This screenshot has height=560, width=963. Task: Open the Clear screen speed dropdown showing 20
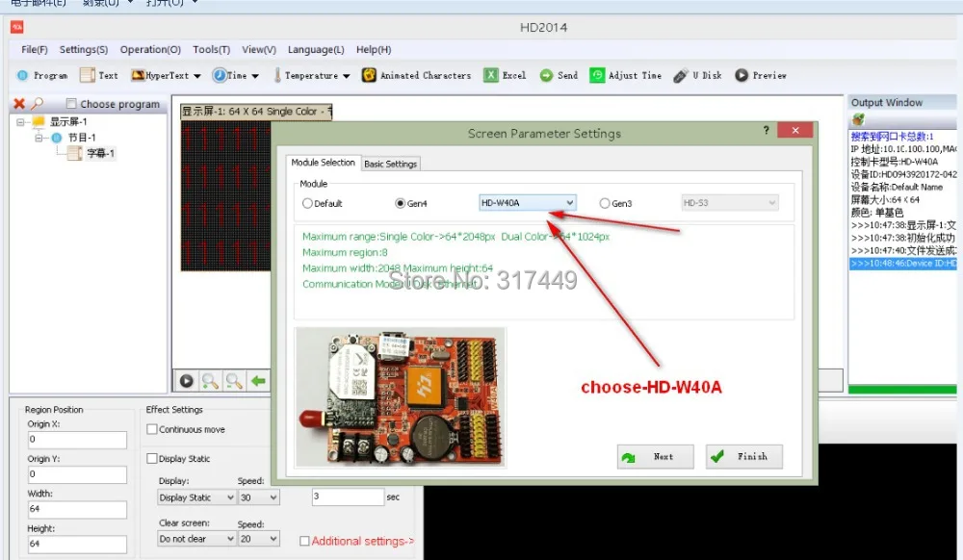(x=259, y=539)
